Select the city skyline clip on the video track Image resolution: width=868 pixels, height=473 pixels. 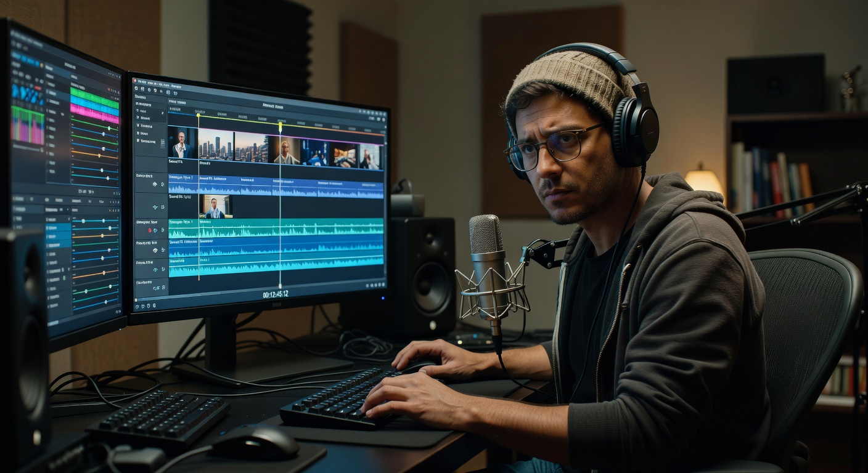216,145
